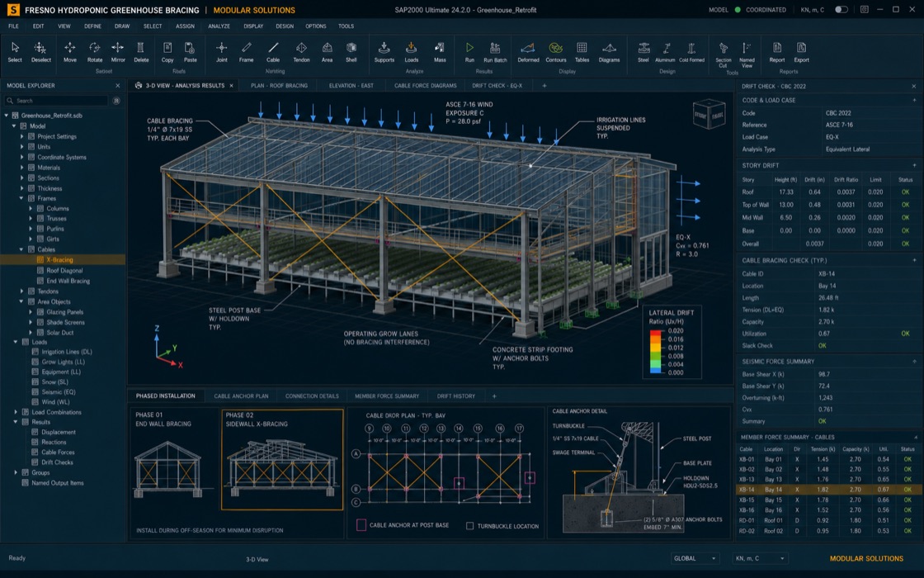
Task: Close the Model Explorer panel
Action: pos(117,86)
